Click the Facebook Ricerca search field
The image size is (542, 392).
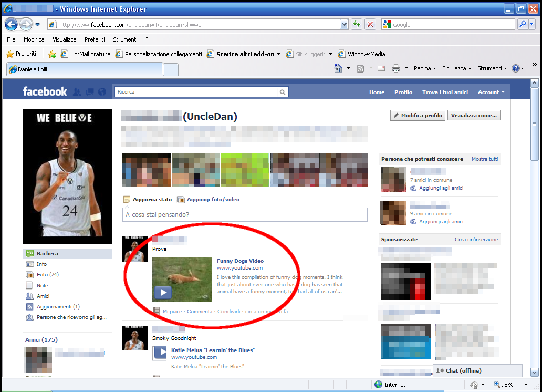click(196, 92)
